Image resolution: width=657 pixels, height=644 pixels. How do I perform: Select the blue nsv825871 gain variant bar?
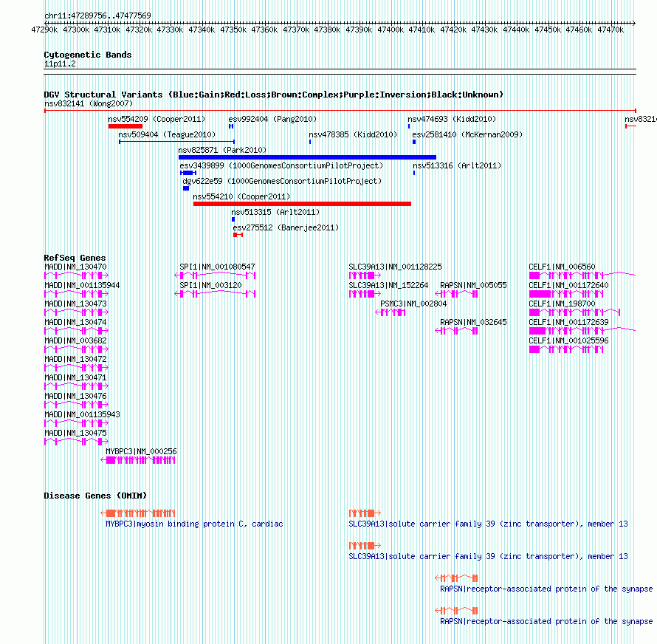[307, 157]
